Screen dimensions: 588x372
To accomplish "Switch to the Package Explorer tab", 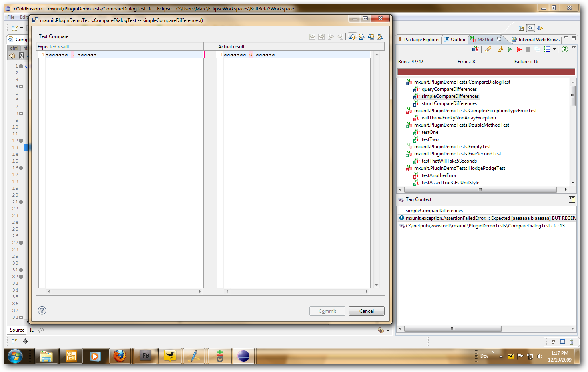I will (419, 39).
